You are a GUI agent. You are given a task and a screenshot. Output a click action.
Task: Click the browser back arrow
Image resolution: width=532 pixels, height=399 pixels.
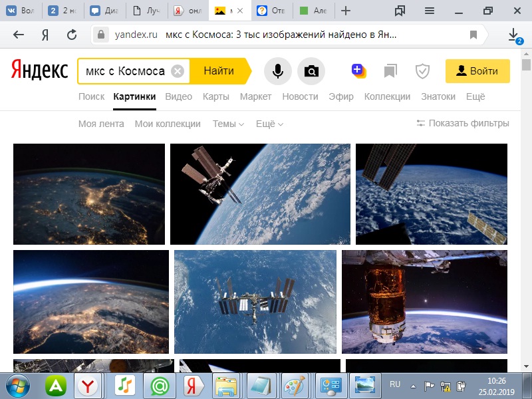[19, 35]
